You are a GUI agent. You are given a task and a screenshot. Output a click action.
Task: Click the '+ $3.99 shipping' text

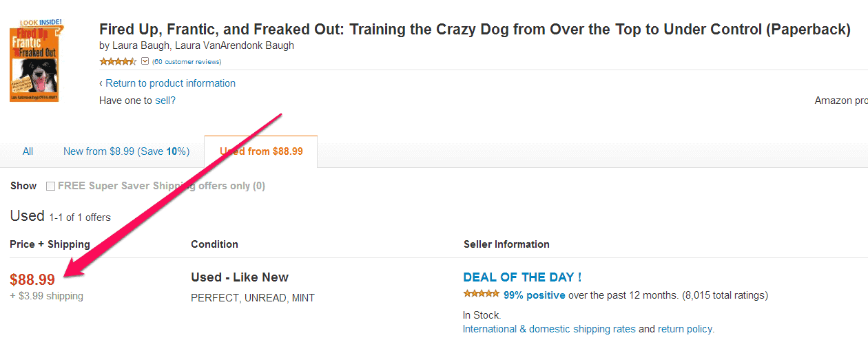47,296
